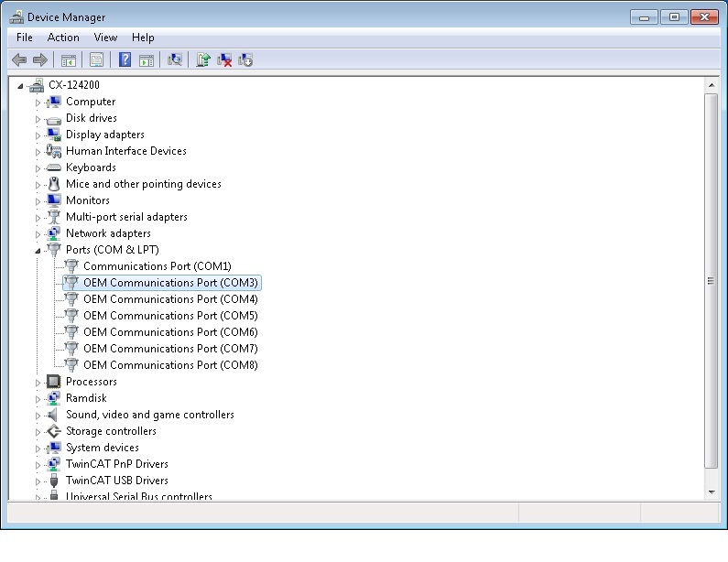Viewport: 728px width, 562px height.
Task: Expand the Monitors category
Action: pyautogui.click(x=38, y=201)
